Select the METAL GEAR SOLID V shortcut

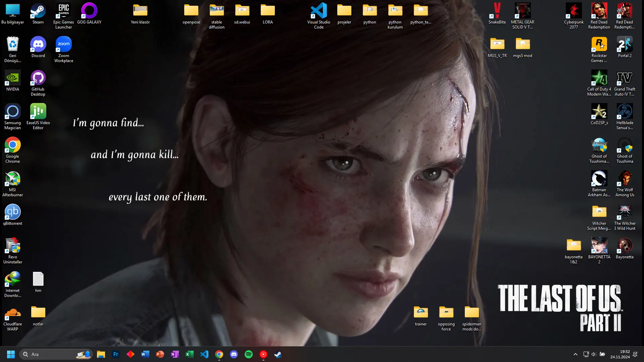point(523,16)
